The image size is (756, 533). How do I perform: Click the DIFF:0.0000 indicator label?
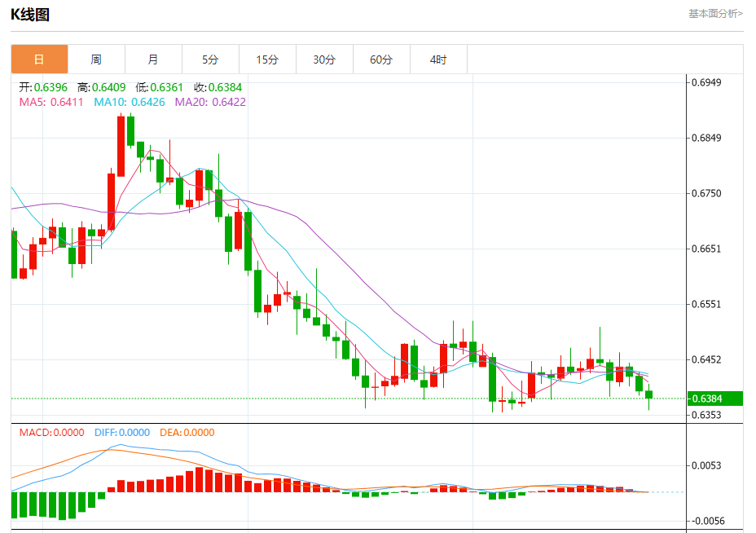[x=122, y=433]
